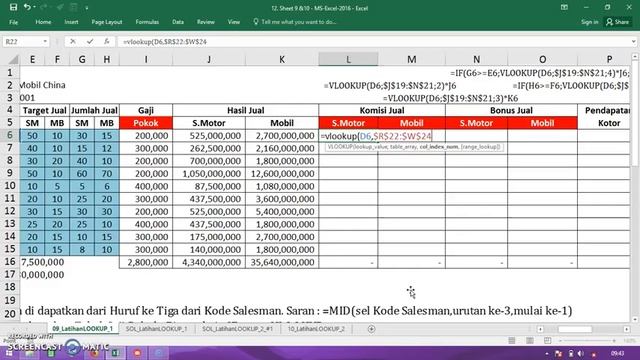Viewport: 640px width, 360px height.
Task: Click the Undo arrow icon
Action: (x=27, y=7)
